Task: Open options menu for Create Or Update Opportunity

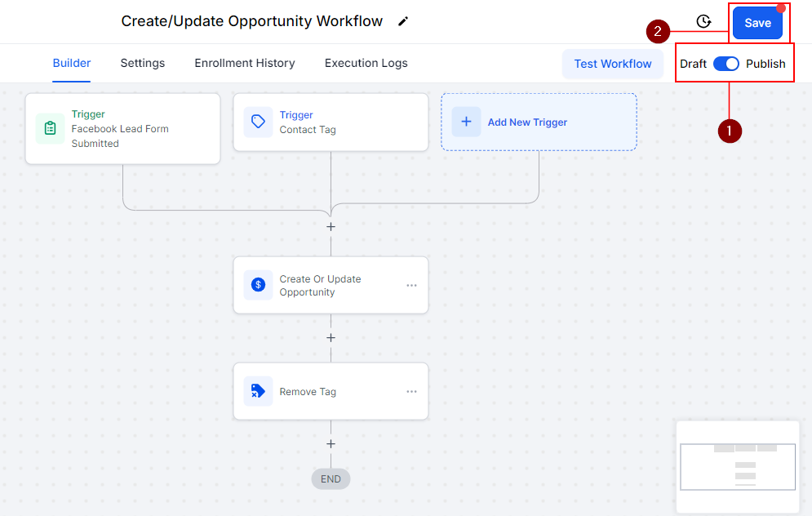Action: (411, 285)
